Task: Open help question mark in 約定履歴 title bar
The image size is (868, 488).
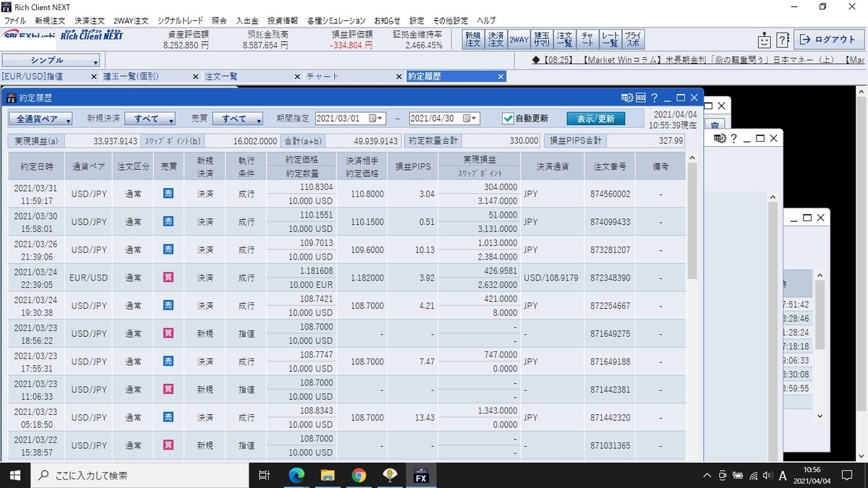Action: pos(654,97)
